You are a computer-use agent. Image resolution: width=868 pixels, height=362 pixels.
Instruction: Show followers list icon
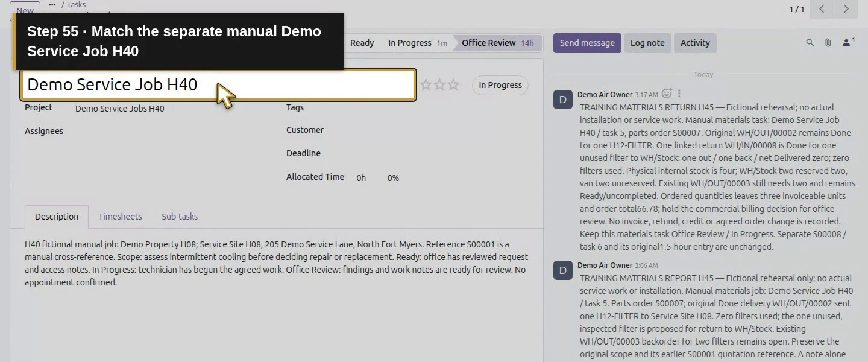[849, 42]
